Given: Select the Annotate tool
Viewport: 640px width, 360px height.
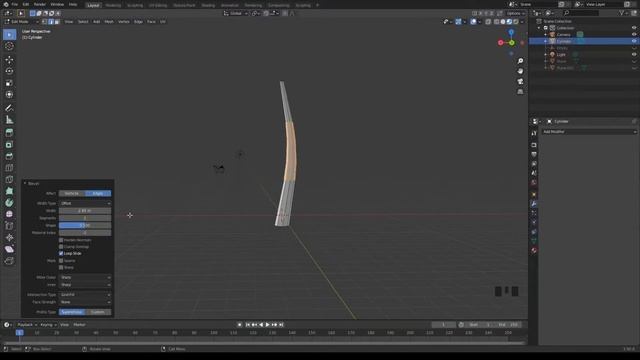Looking at the screenshot, I should tap(9, 108).
